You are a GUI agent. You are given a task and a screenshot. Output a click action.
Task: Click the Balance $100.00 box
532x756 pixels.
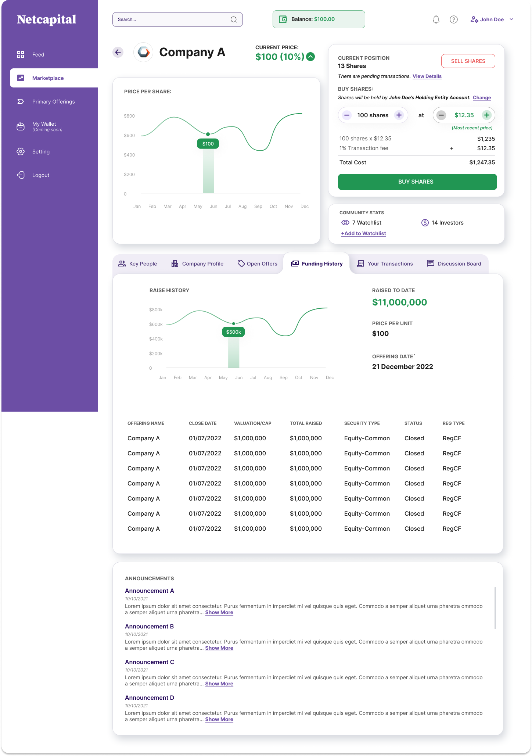tap(319, 19)
